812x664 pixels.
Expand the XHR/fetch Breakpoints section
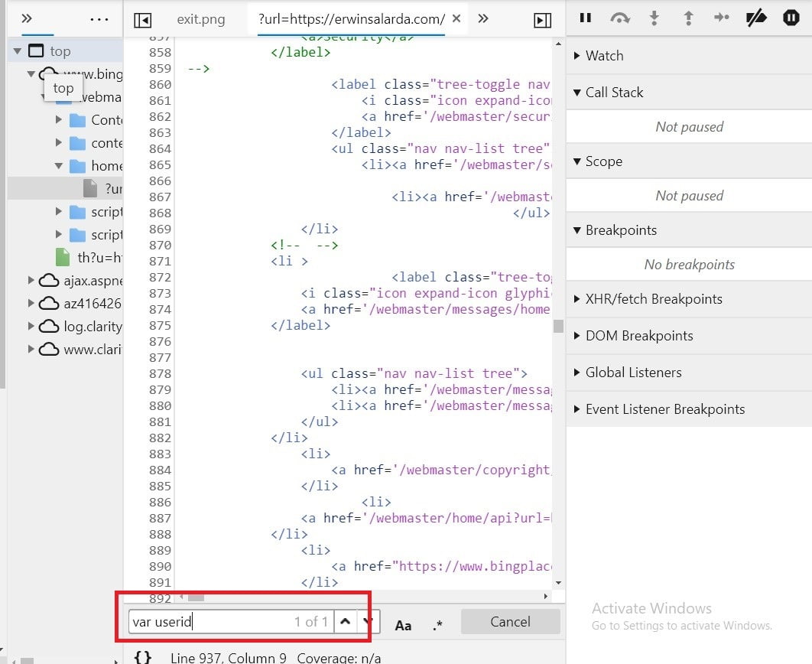click(578, 299)
